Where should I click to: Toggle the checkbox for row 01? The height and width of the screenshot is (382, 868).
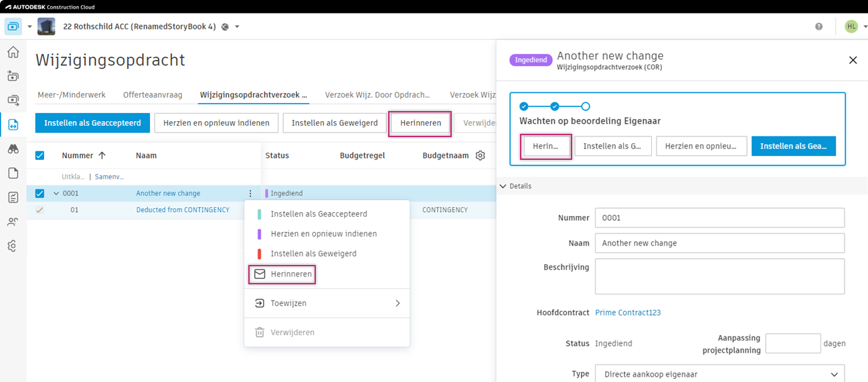coord(39,210)
